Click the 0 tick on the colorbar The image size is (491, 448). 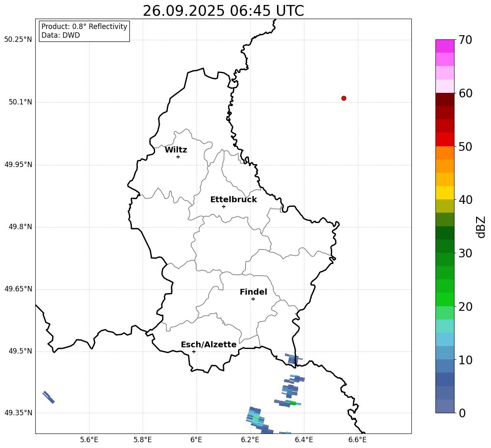click(x=462, y=413)
